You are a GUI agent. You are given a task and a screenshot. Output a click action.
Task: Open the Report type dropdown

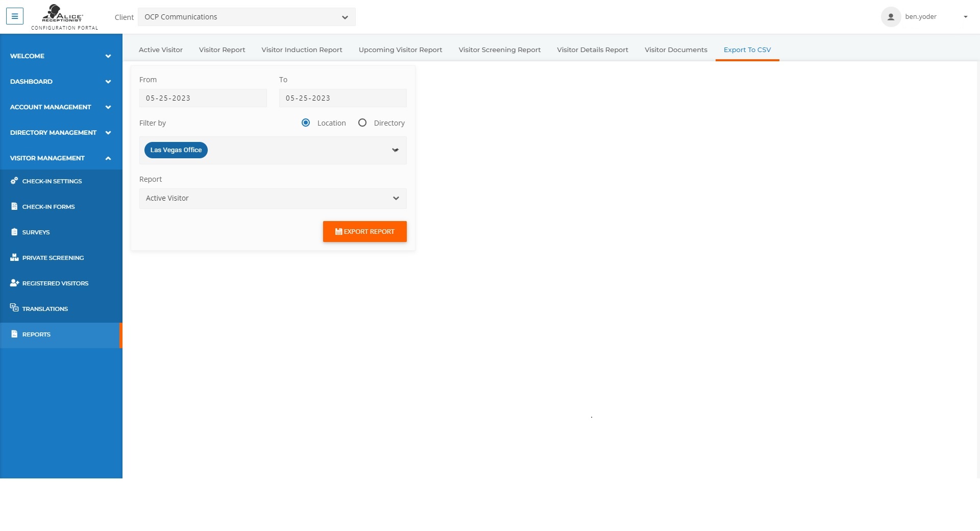point(273,199)
